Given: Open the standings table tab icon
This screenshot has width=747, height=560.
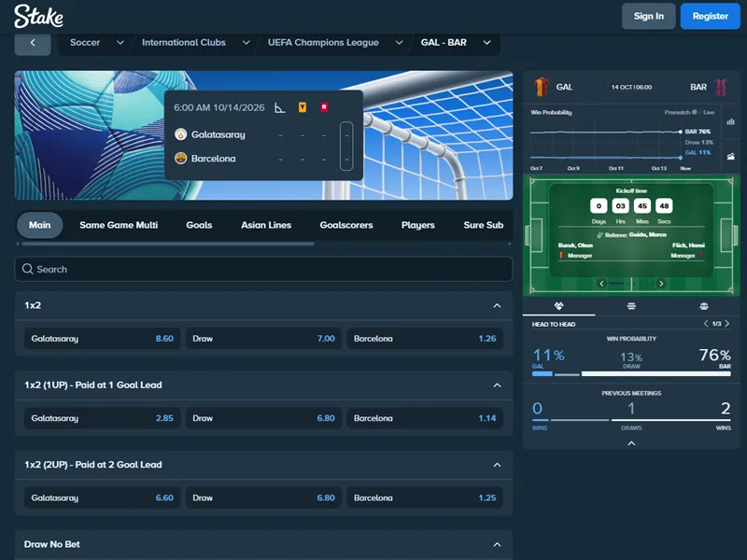Looking at the screenshot, I should 631,306.
